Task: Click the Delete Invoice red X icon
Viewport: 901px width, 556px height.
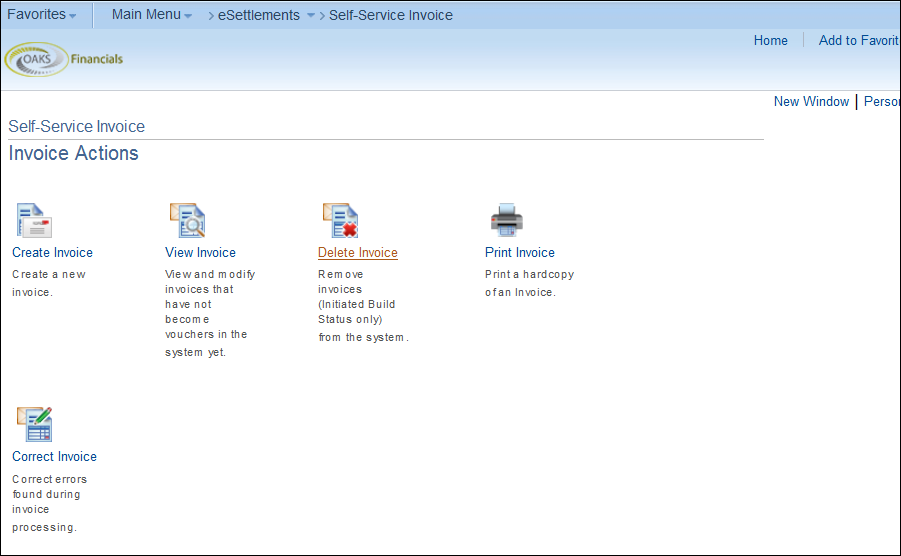Action: click(x=340, y=220)
